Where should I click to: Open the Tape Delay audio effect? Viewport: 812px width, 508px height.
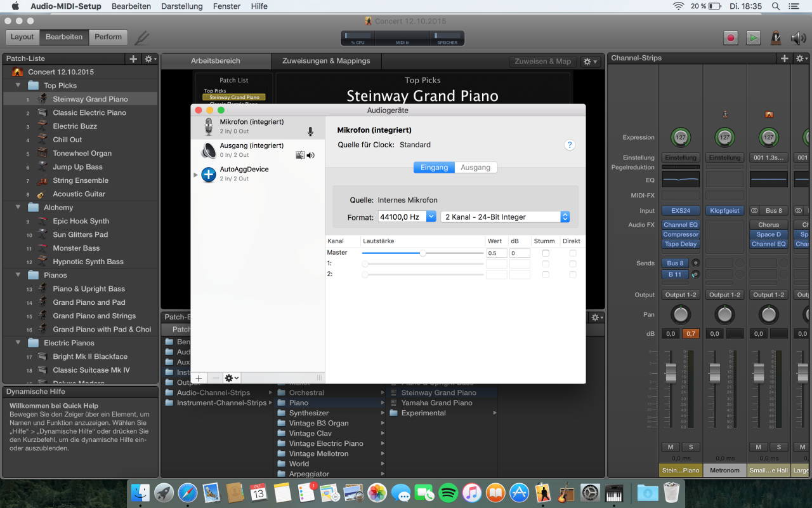coord(680,244)
